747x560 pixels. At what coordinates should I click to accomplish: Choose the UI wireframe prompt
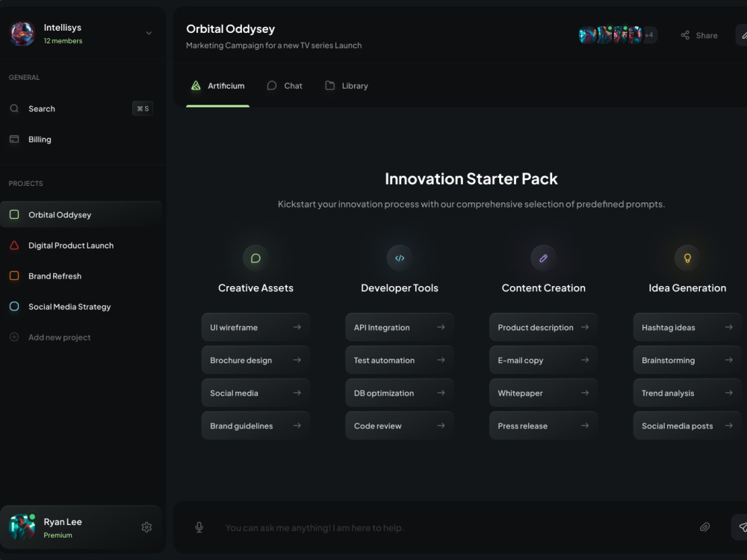click(255, 327)
